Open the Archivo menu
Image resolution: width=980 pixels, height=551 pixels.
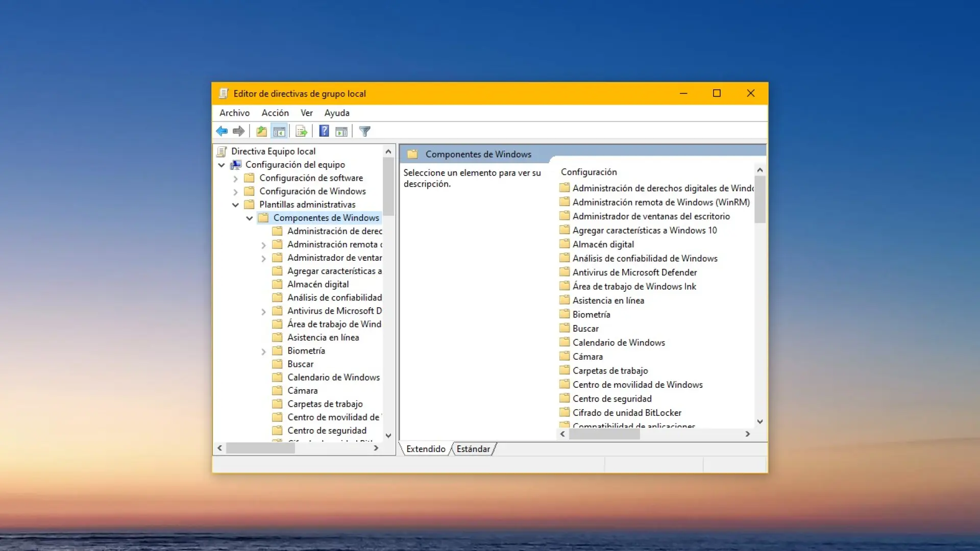coord(234,113)
